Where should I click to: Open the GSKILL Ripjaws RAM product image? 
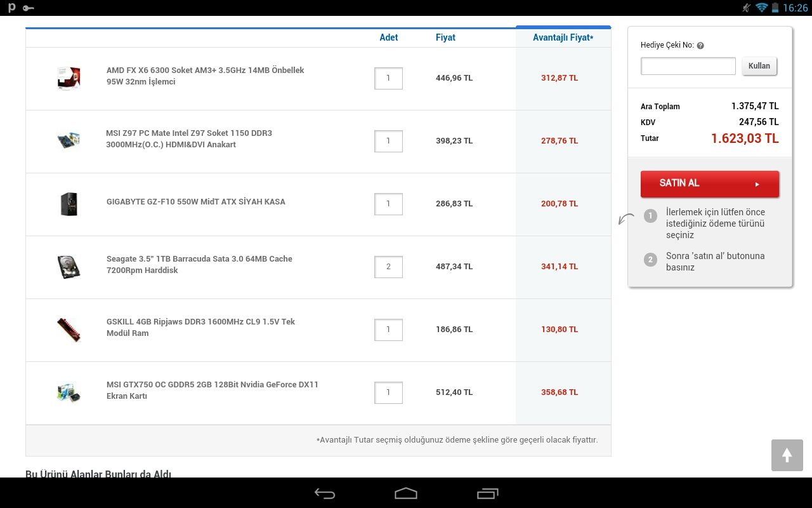coord(69,330)
